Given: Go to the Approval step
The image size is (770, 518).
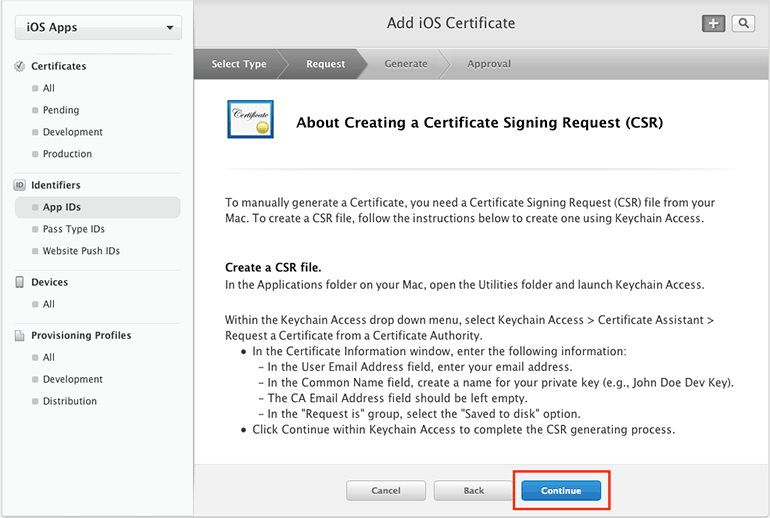Looking at the screenshot, I should pos(489,64).
